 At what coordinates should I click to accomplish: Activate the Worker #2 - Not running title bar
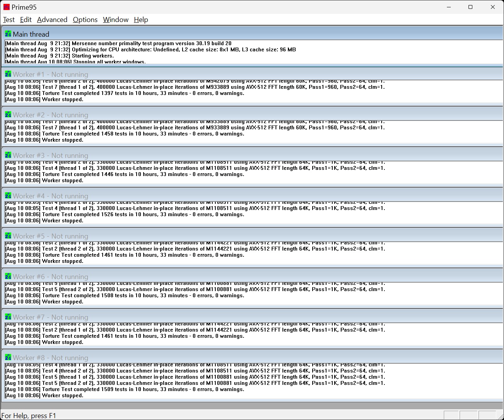pos(252,115)
